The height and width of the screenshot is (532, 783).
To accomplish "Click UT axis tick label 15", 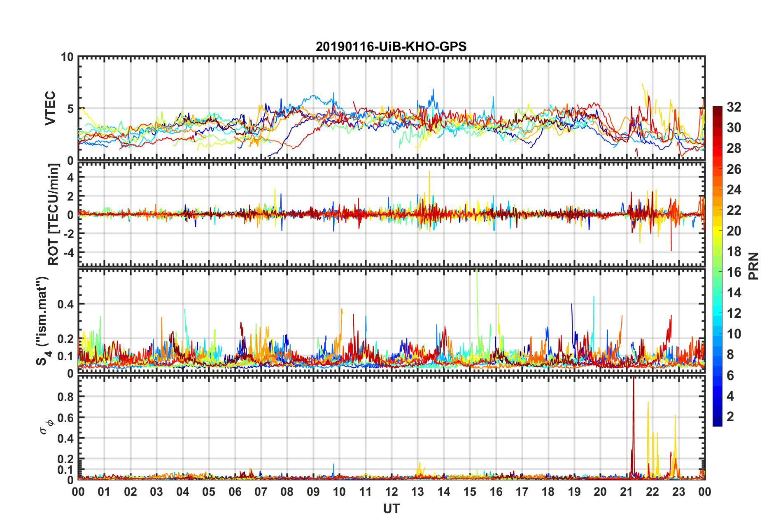I will point(470,492).
